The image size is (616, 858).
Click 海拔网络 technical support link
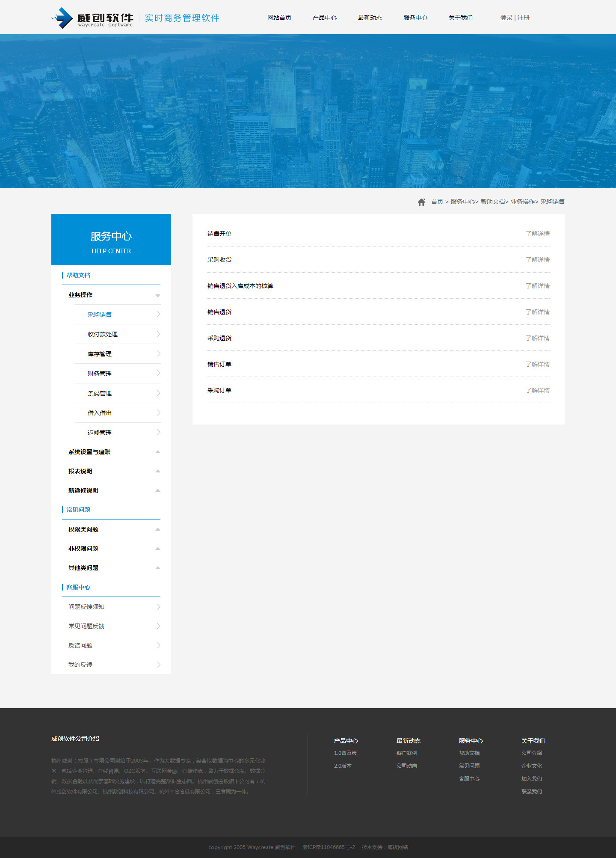[x=398, y=847]
